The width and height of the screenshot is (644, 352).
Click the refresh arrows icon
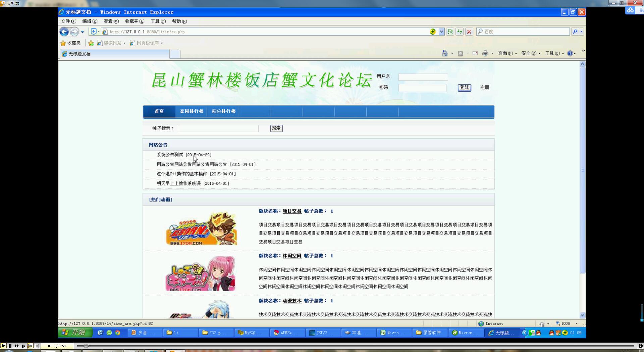click(x=460, y=32)
